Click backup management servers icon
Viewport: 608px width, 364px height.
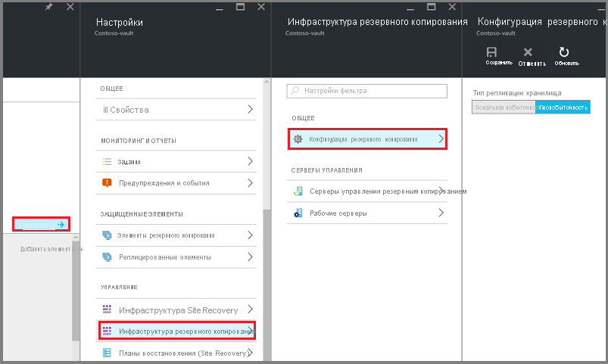coord(298,191)
